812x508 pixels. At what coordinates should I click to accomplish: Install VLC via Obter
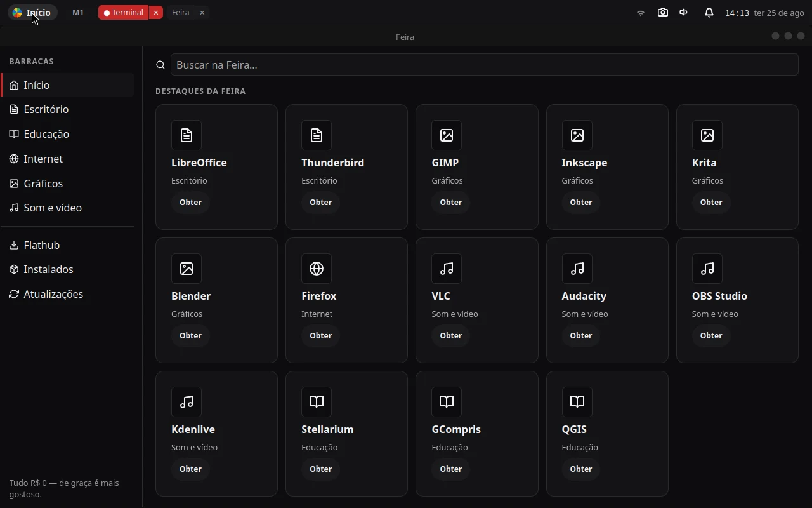[450, 336]
